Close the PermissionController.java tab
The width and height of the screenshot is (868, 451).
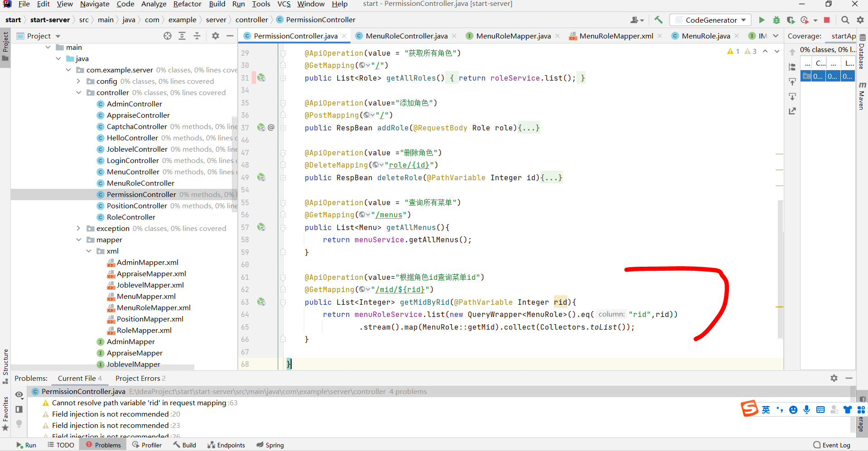(x=344, y=36)
